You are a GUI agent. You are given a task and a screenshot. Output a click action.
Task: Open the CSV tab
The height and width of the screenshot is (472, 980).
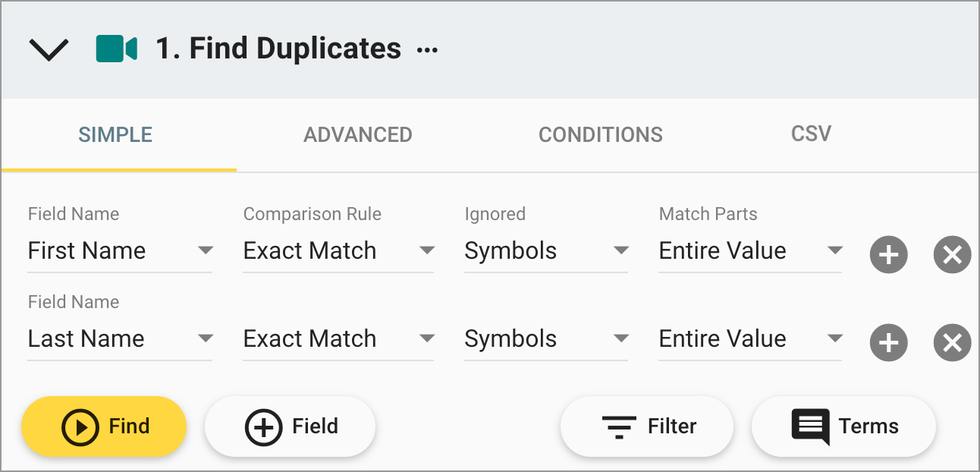point(811,134)
